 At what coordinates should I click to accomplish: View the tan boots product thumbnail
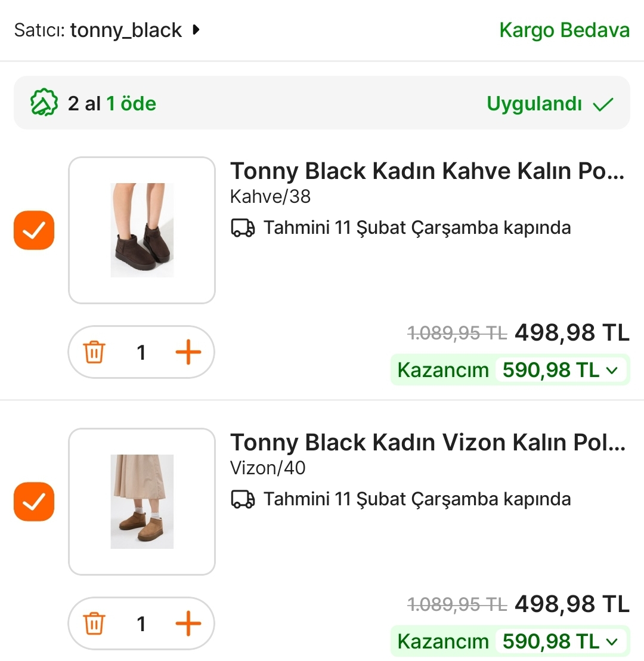(142, 502)
